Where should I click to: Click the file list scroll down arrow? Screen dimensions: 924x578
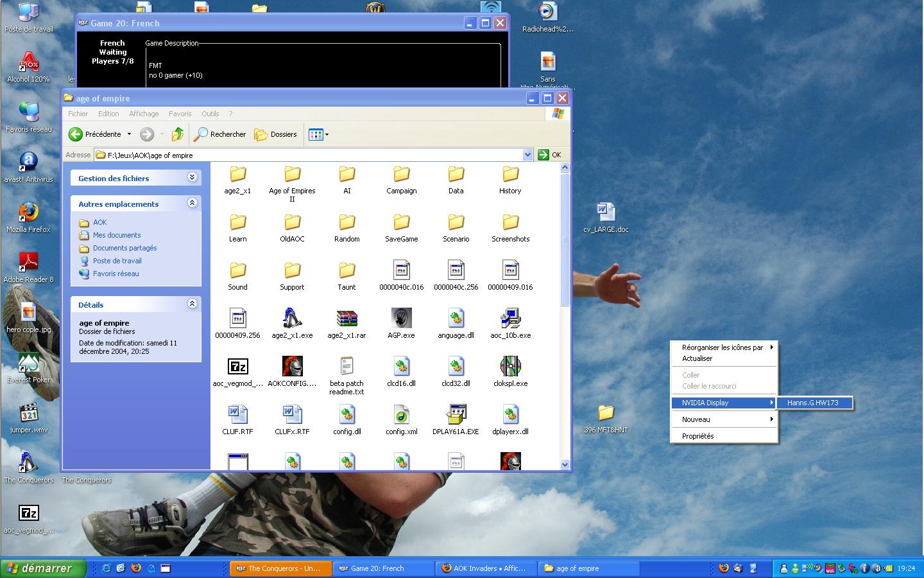coord(565,464)
